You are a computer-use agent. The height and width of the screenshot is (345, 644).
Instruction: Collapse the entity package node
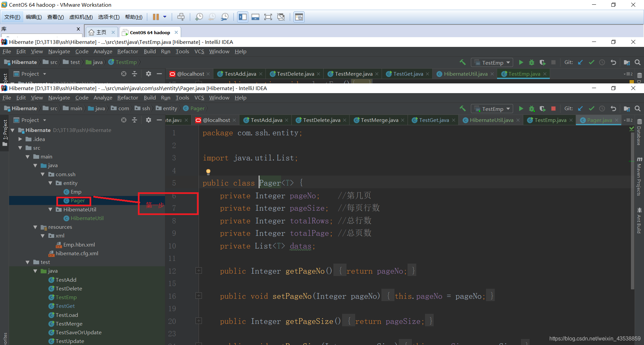tap(50, 183)
